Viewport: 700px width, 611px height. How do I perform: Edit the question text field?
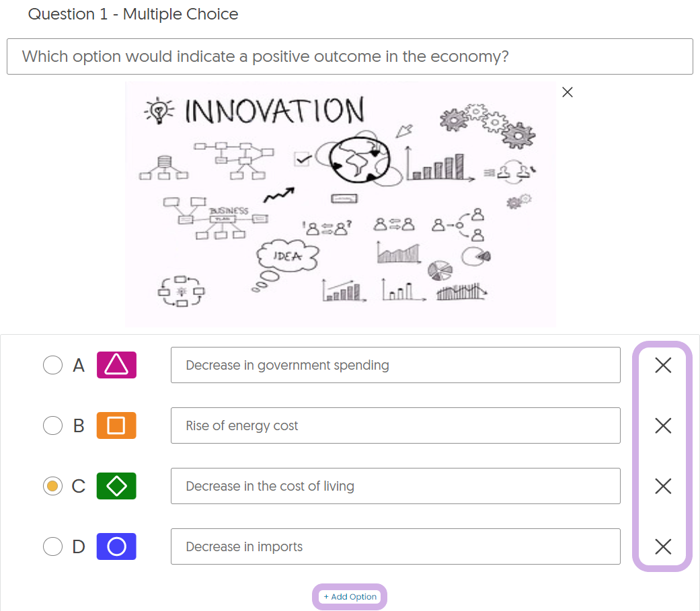(350, 56)
